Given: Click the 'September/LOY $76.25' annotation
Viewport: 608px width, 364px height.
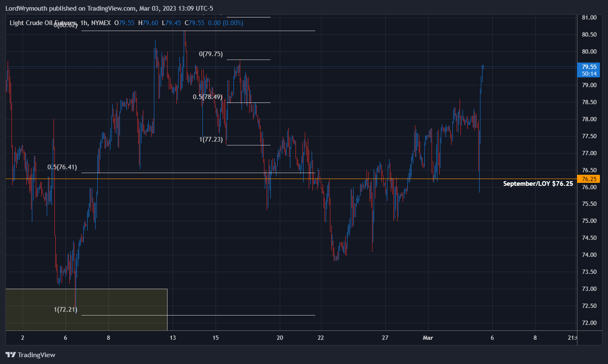Looking at the screenshot, I should [538, 184].
